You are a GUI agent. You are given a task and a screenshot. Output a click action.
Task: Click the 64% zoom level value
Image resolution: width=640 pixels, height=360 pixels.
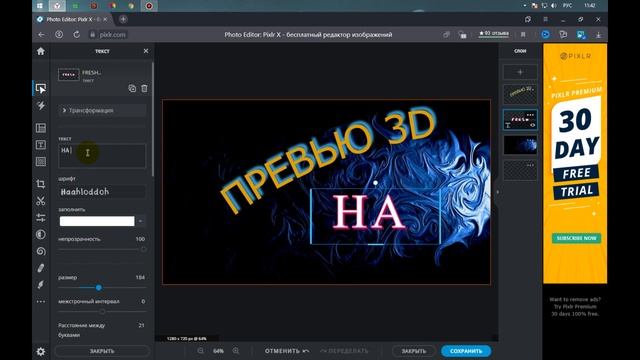[x=218, y=351]
